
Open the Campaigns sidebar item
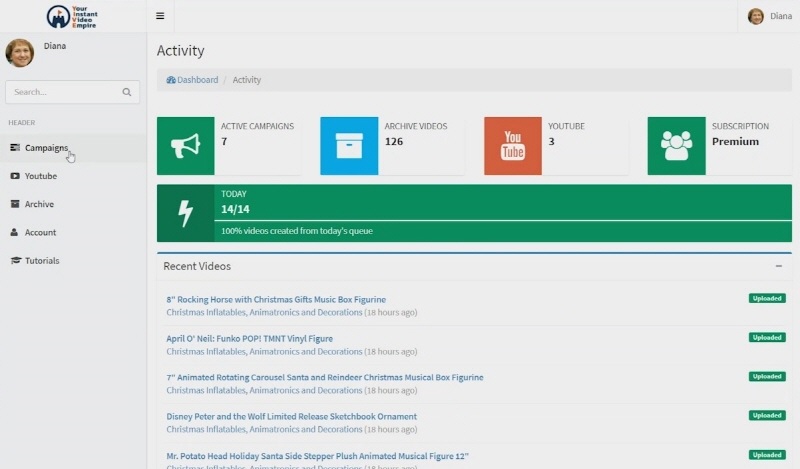tap(73, 148)
